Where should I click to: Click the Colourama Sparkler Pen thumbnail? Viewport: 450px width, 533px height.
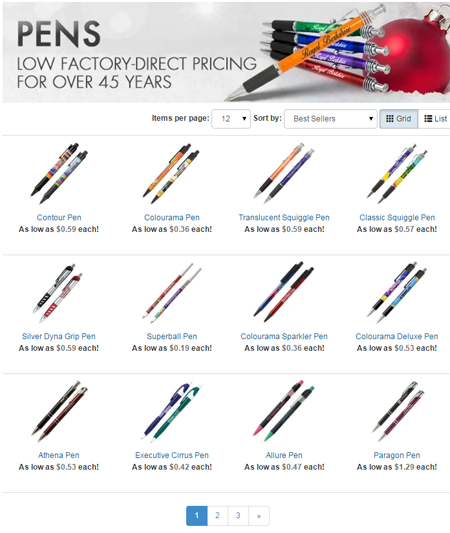click(284, 292)
